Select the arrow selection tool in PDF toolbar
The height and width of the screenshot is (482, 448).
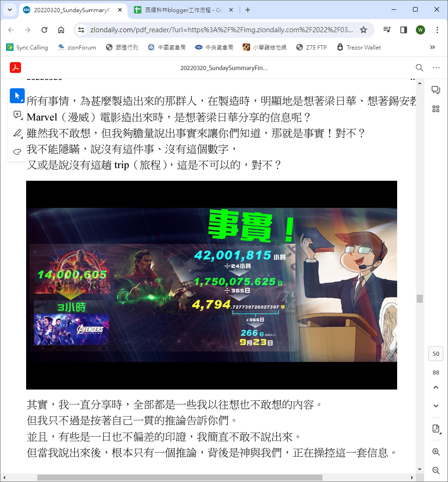[17, 96]
